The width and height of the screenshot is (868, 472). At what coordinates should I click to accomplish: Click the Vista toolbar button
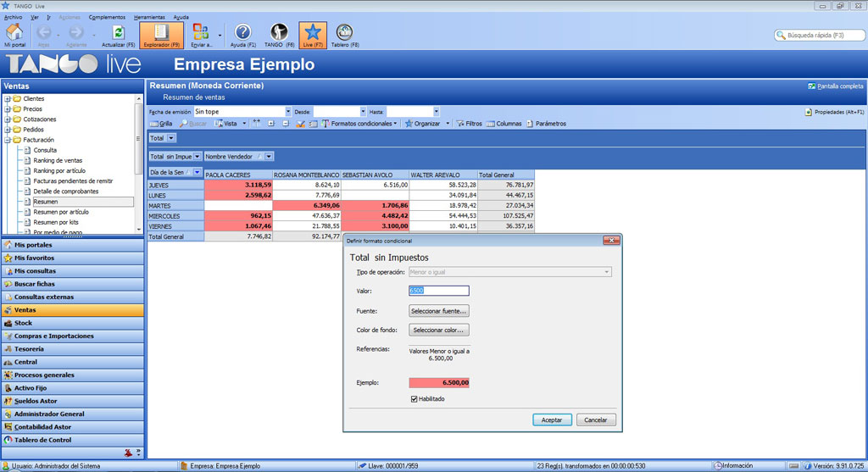pyautogui.click(x=226, y=124)
